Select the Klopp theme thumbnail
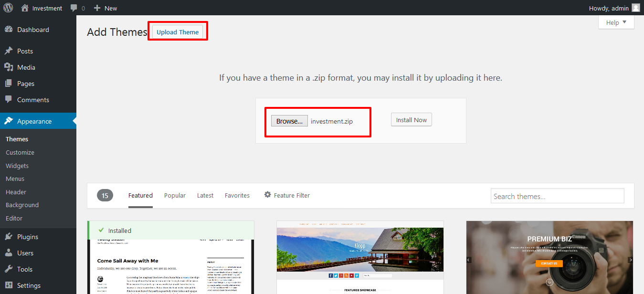The height and width of the screenshot is (294, 644). tap(360, 258)
